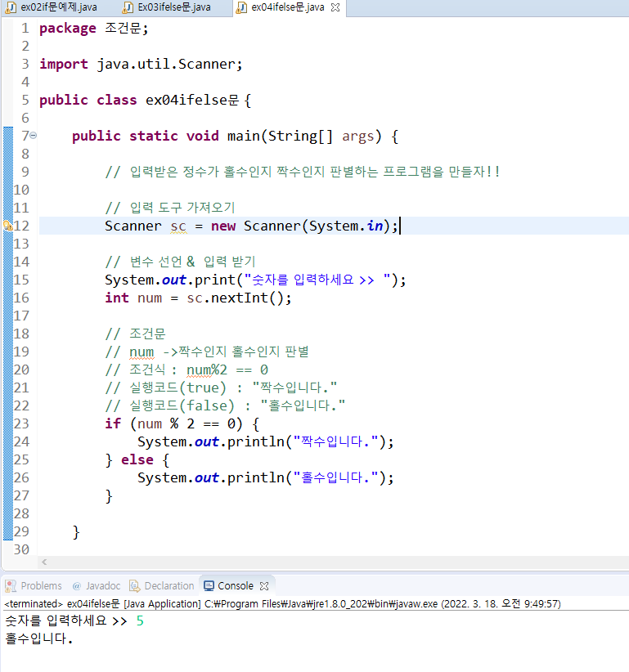This screenshot has width=629, height=672.
Task: Click the Java file icon on Ex03ifelse문.java tab
Action: (128, 7)
